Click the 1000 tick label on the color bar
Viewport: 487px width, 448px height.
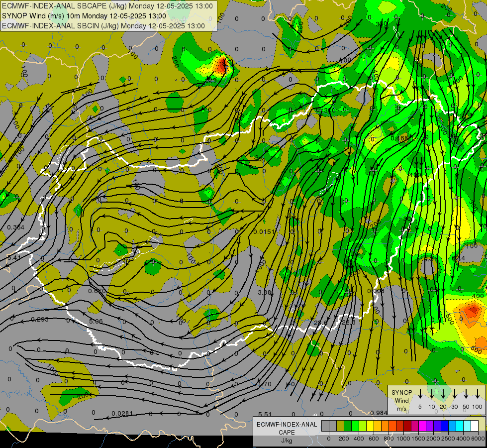[403, 439]
